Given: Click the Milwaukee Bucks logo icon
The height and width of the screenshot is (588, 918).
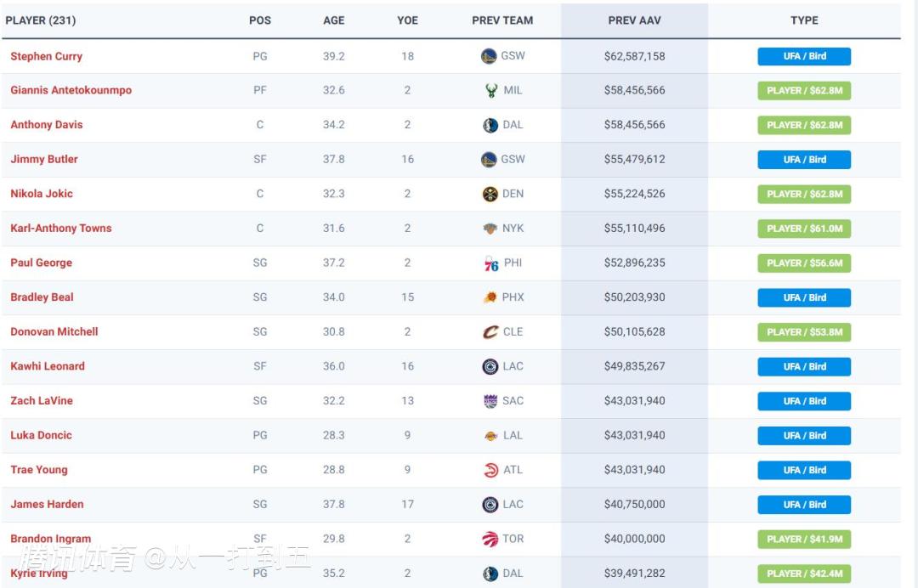Looking at the screenshot, I should click(490, 91).
